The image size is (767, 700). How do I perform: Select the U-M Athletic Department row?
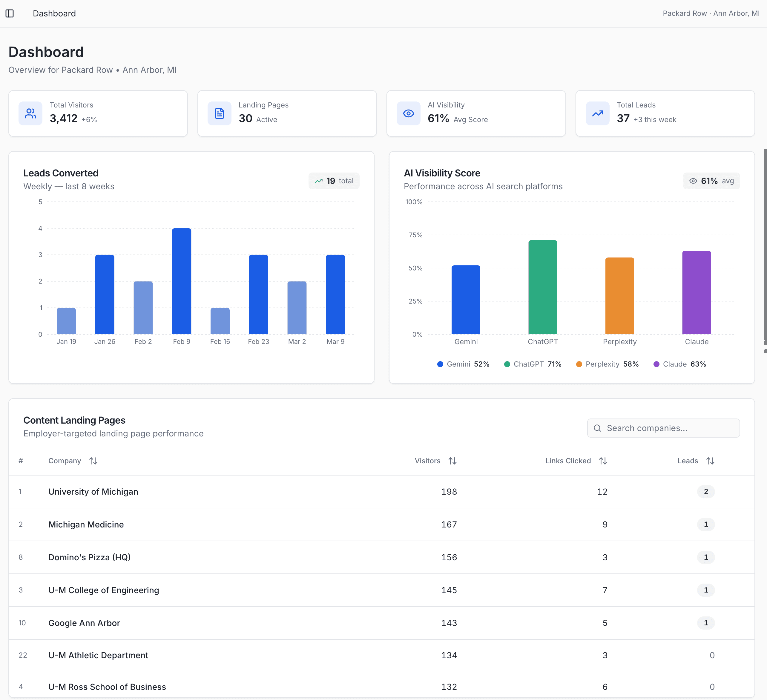coord(382,655)
